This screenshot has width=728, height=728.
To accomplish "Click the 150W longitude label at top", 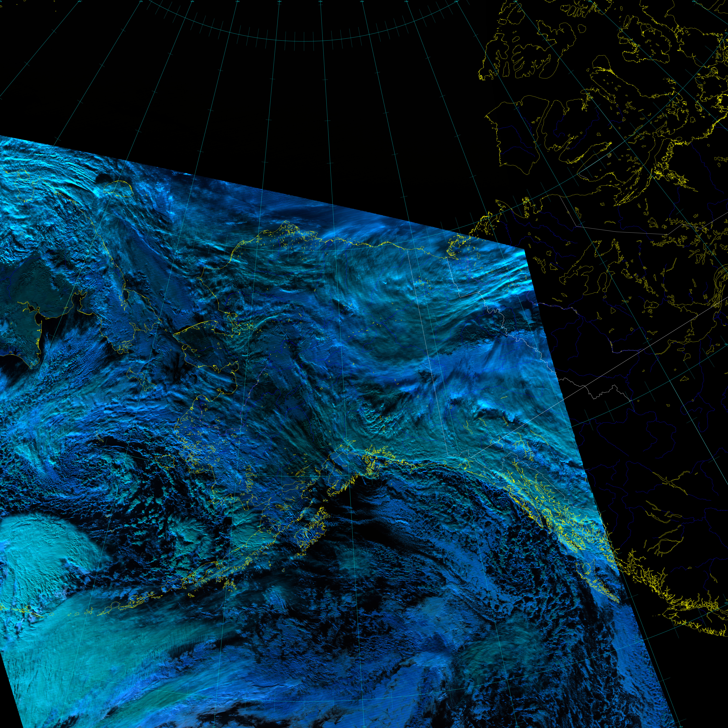I will pyautogui.click(x=320, y=1).
